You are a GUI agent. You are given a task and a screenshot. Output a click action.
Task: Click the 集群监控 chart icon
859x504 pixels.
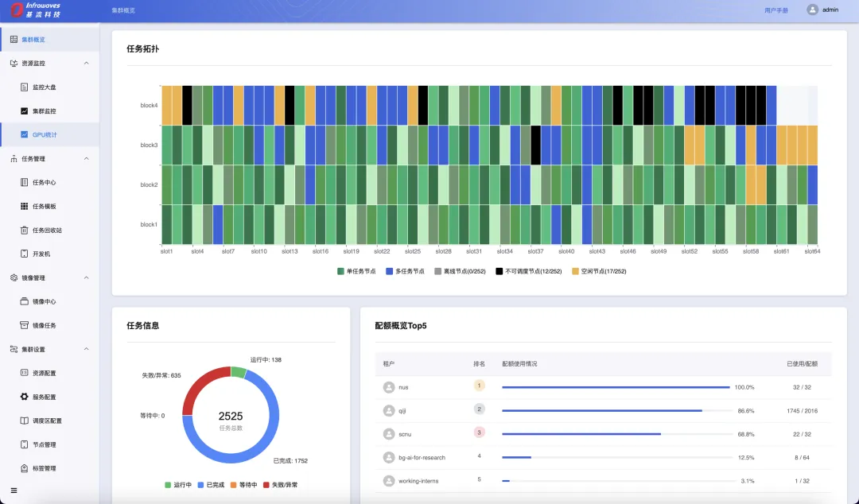pyautogui.click(x=24, y=110)
